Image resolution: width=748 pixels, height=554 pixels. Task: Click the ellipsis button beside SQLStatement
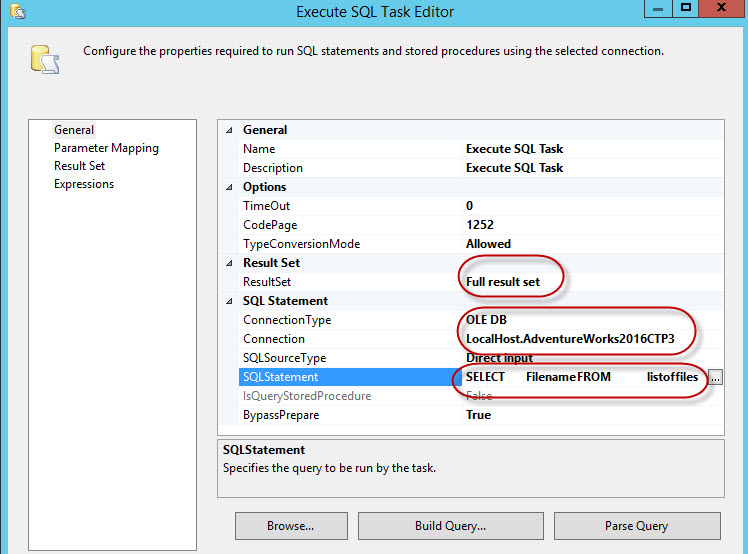coord(715,377)
